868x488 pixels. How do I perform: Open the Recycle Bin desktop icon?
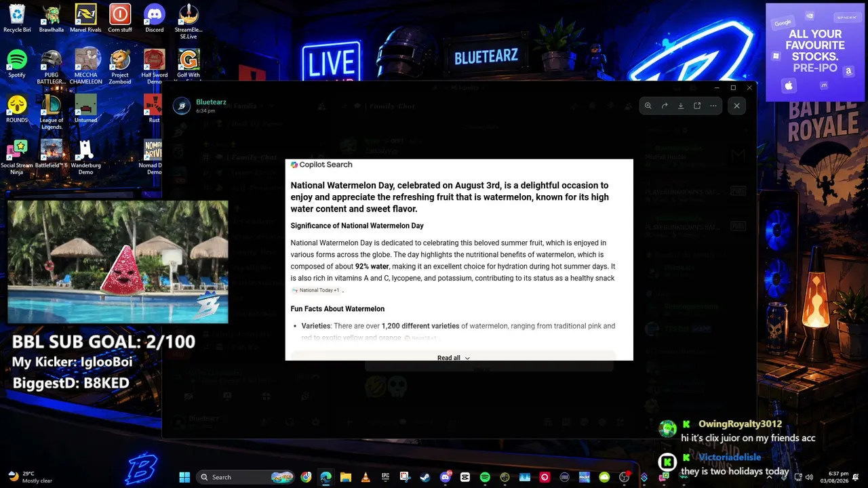tap(17, 19)
